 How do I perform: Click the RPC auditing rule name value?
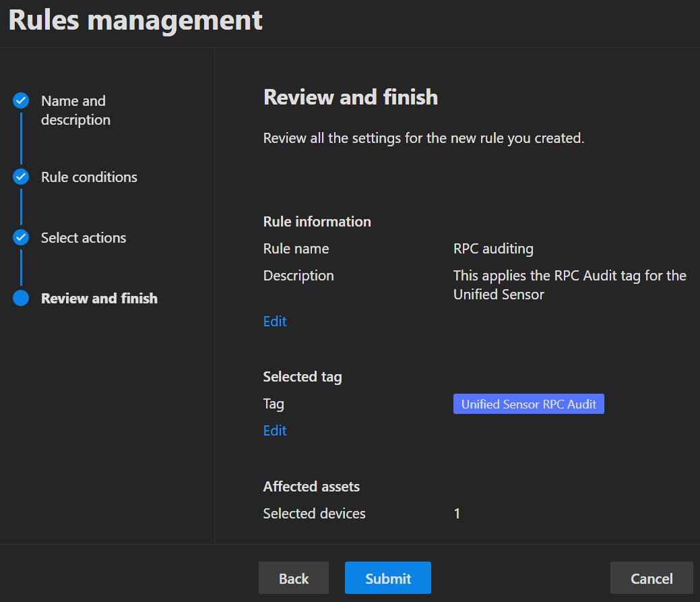pos(493,249)
